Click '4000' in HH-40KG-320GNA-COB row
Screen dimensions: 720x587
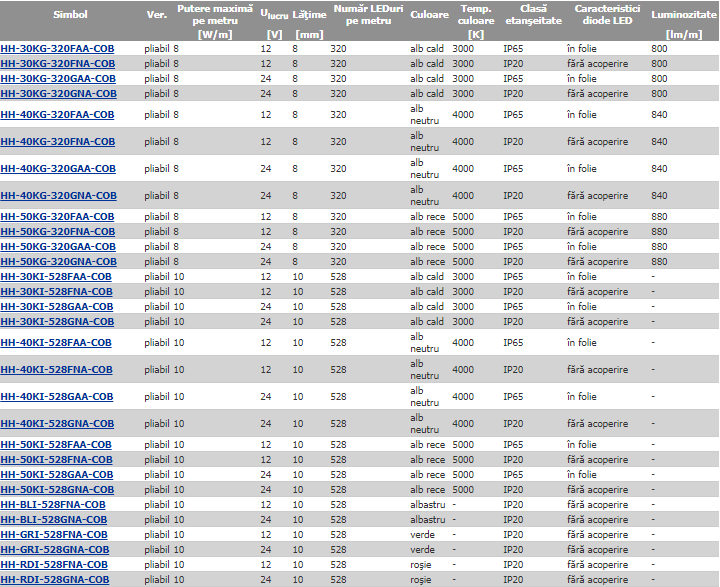coord(463,196)
